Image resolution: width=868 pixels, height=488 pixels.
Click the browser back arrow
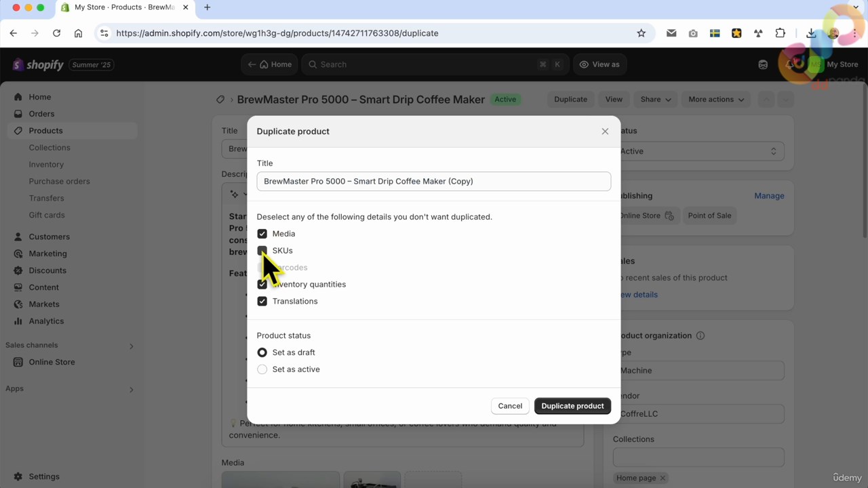click(x=14, y=33)
